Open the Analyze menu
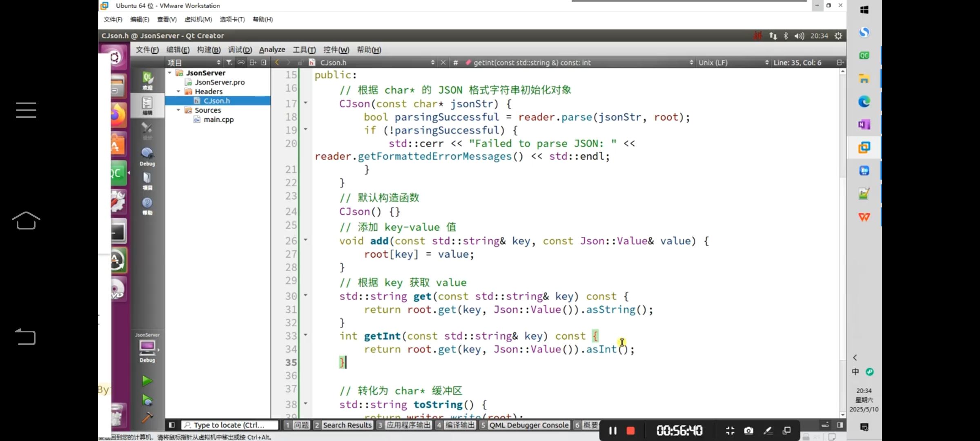Image resolution: width=980 pixels, height=441 pixels. tap(272, 50)
